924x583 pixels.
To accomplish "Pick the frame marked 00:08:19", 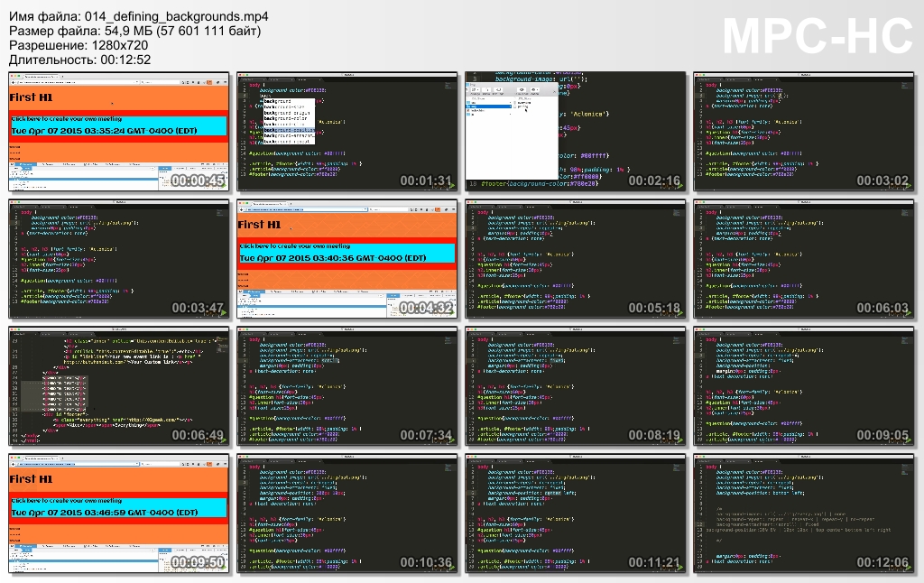I will [576, 386].
